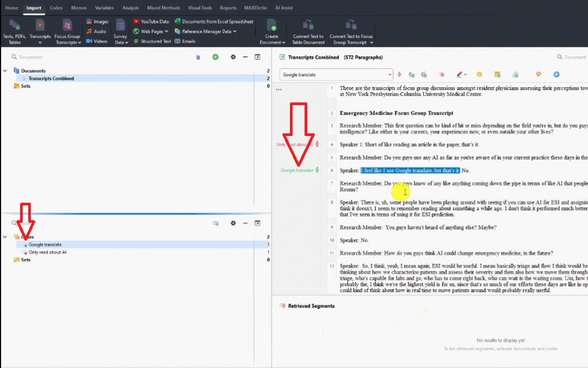Screen dimensions: 588x368
Task: Open the Google translate code dropdown
Action: coord(389,75)
